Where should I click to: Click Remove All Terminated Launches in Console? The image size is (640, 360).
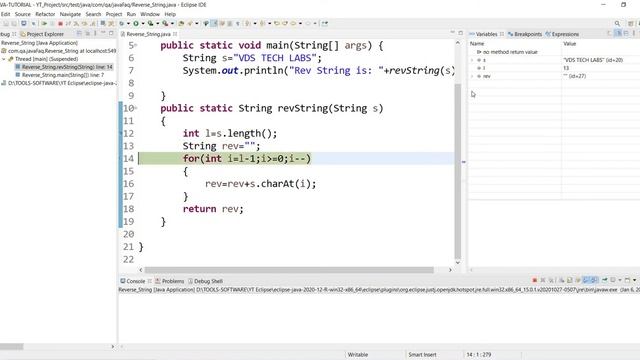(551, 280)
